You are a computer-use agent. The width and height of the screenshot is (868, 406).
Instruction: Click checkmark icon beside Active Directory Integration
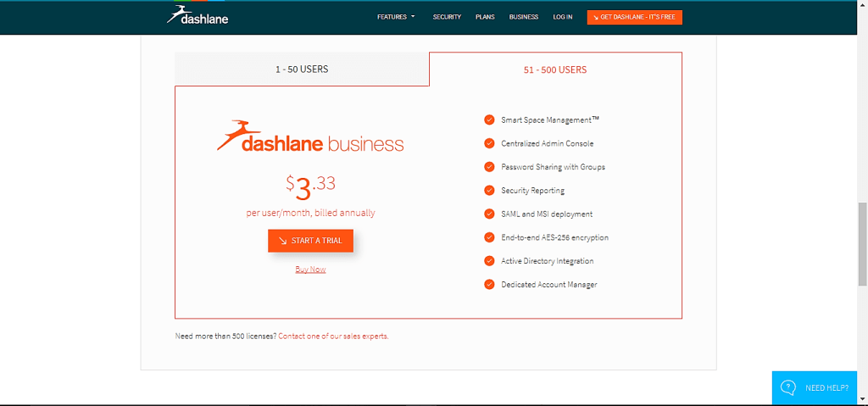(x=489, y=261)
